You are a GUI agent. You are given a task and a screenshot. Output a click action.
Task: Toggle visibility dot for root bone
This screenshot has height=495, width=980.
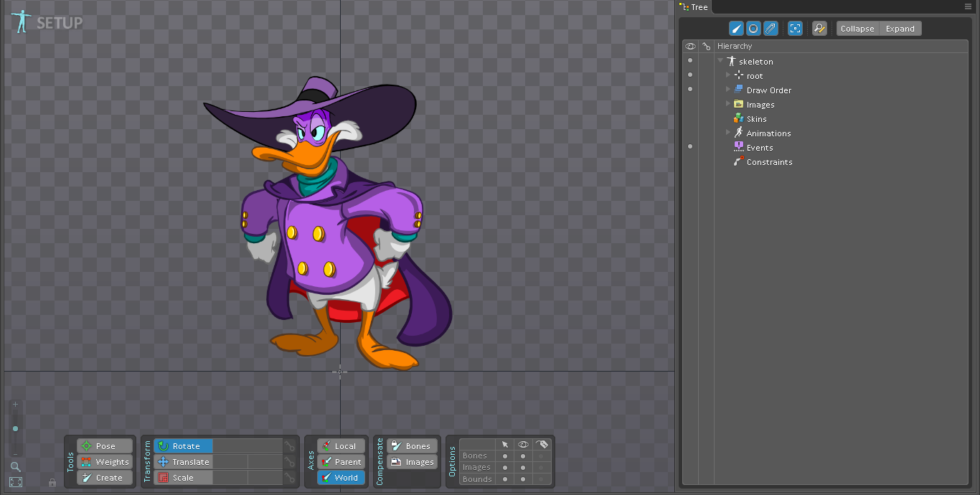[x=690, y=75]
